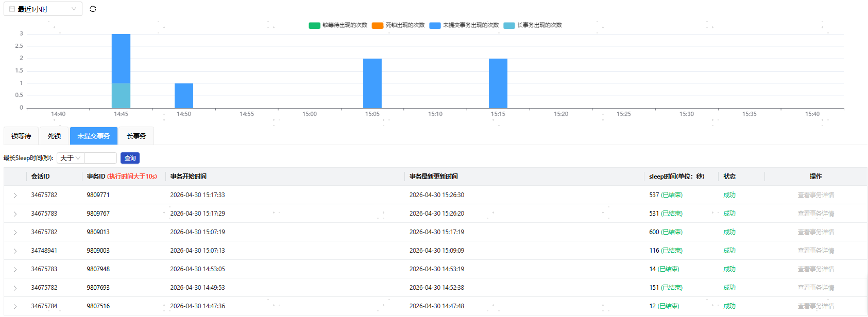Screen dimensions: 868x317
Task: Switch to the 死锁 tab
Action: coord(54,136)
